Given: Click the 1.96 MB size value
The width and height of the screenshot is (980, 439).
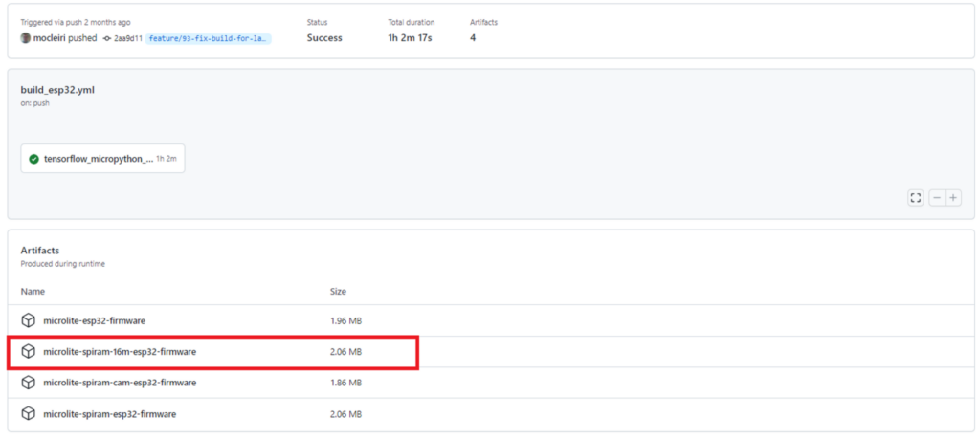Looking at the screenshot, I should (x=345, y=321).
